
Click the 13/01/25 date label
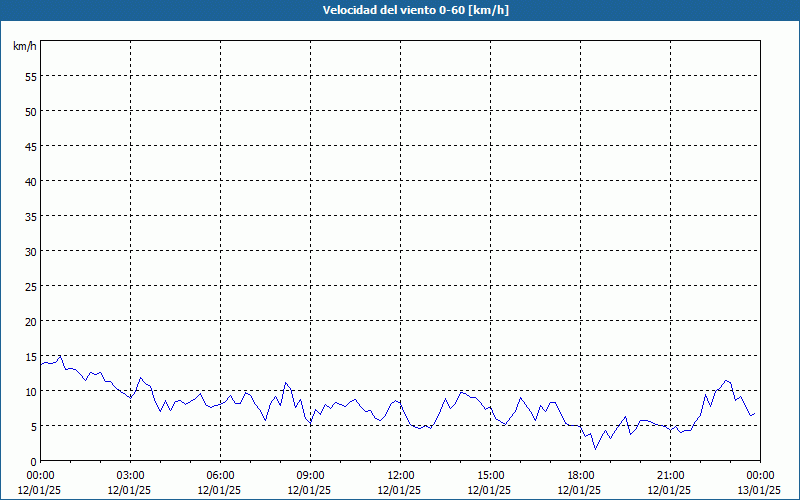[760, 490]
